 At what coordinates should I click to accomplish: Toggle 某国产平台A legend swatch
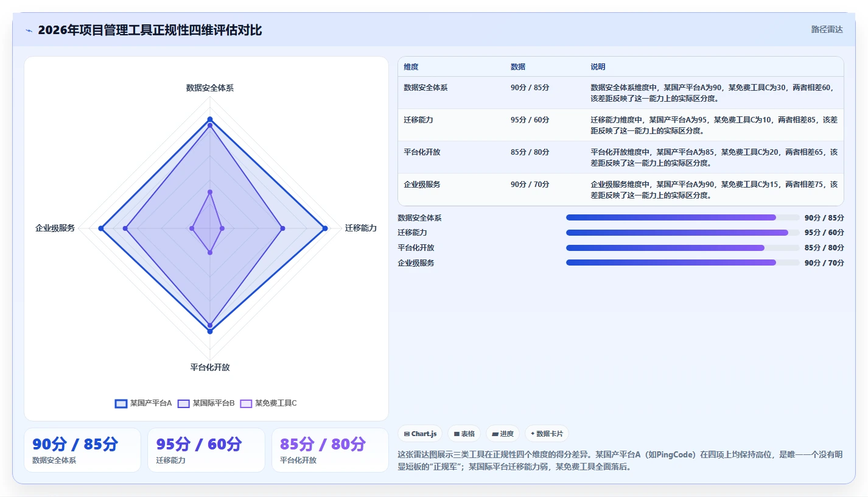(x=121, y=403)
